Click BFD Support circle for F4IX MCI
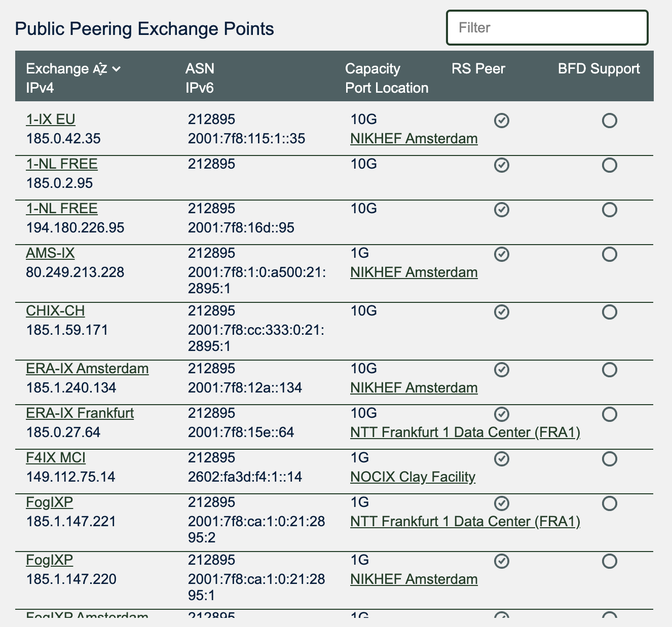The height and width of the screenshot is (627, 672). (609, 459)
